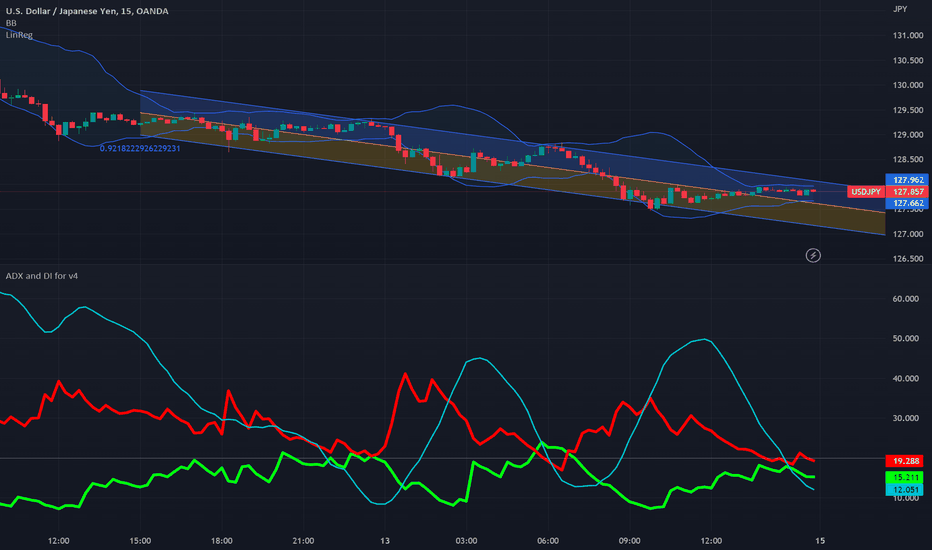Screen dimensions: 932x550
Task: Click the 15 date marker on time axis
Action: (820, 540)
